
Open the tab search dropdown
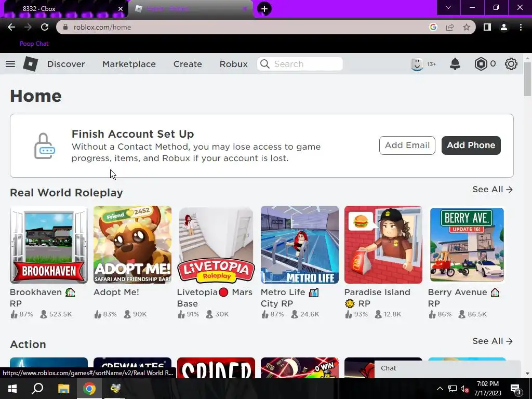pos(448,7)
